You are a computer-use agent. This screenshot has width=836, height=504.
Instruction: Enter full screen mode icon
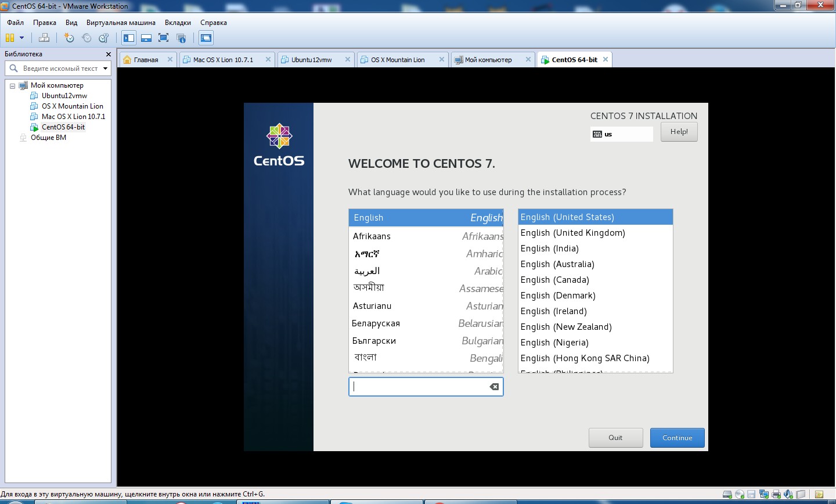pos(164,38)
